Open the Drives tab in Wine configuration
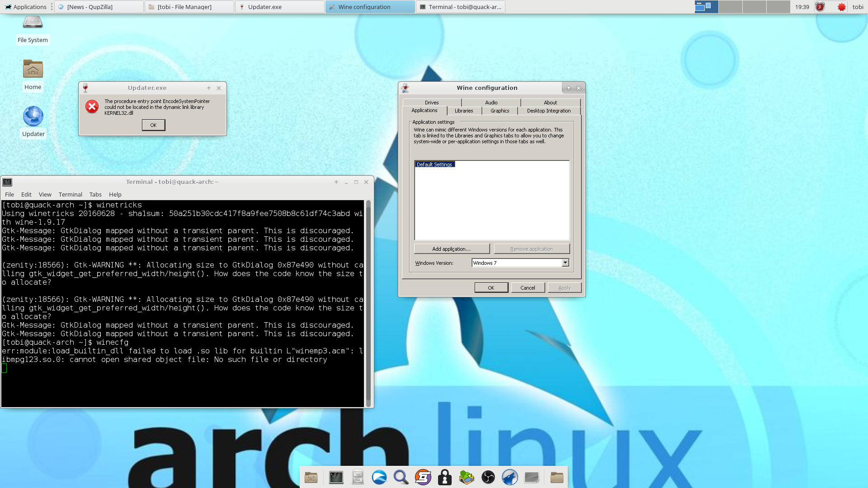This screenshot has width=868, height=488. pos(432,103)
